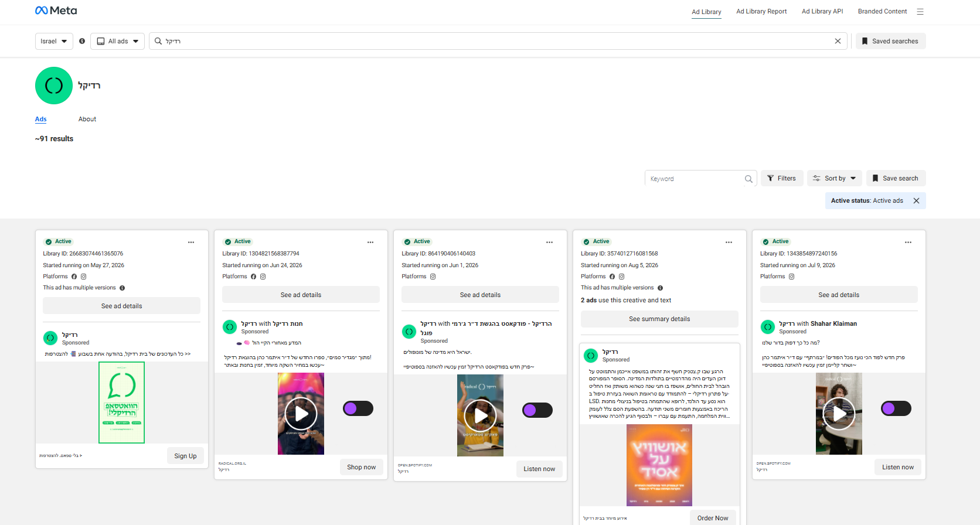Click the info icon beside Israel
Image resolution: width=980 pixels, height=525 pixels.
coord(82,41)
